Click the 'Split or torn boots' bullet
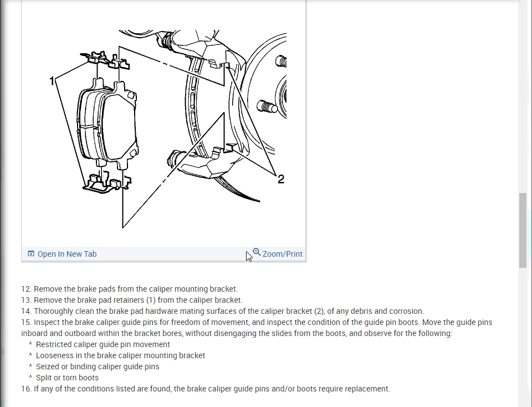The width and height of the screenshot is (532, 407). [67, 378]
